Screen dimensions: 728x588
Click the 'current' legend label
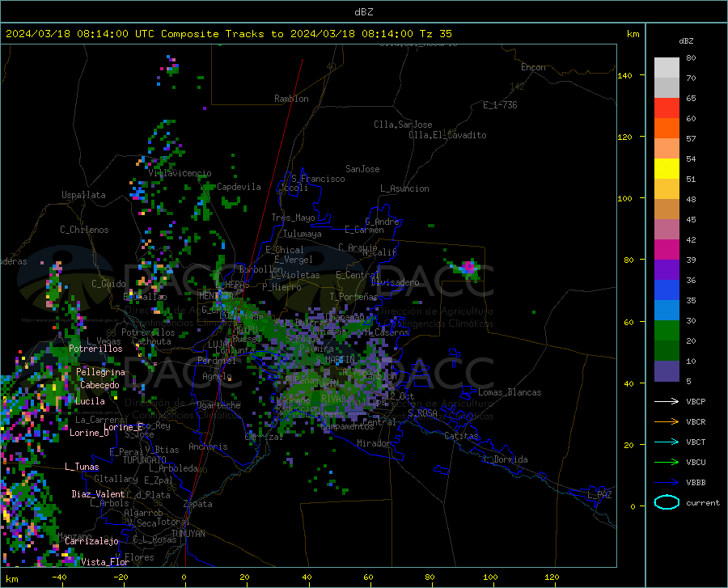click(703, 503)
